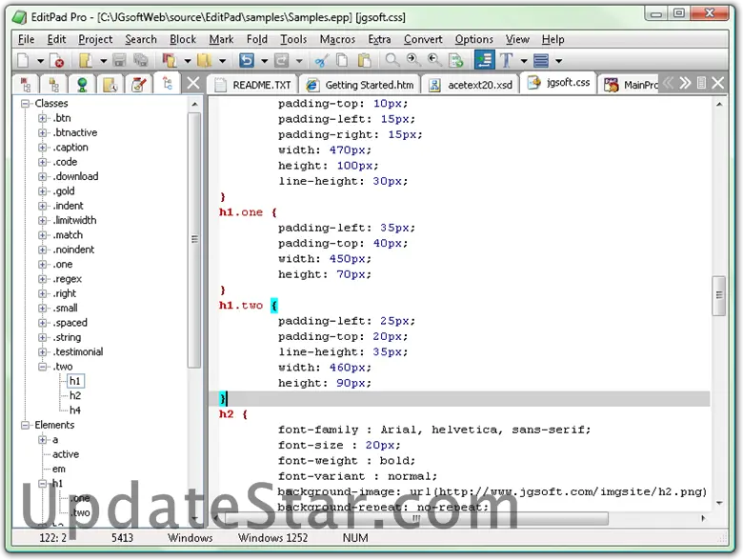The height and width of the screenshot is (560, 743).
Task: Toggle the highlighted indent toolbar button
Action: (484, 61)
